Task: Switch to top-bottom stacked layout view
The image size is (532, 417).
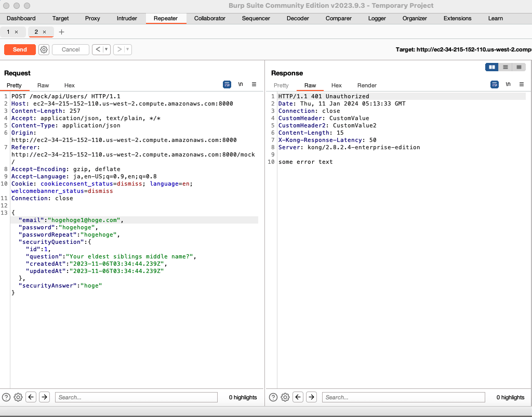Action: tap(505, 67)
